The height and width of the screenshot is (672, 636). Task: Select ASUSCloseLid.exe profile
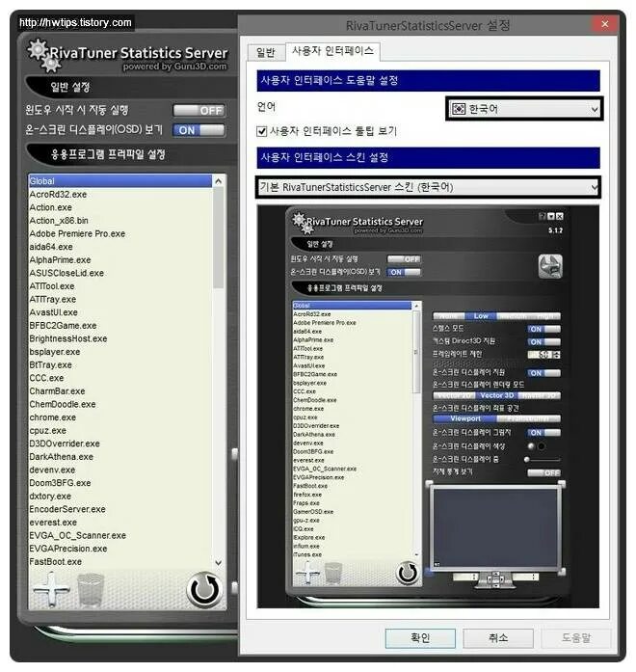[x=119, y=274]
